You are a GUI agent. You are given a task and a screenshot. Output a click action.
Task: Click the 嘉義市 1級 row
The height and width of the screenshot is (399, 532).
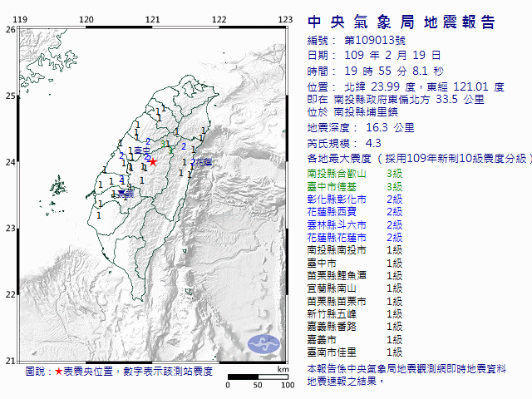[x=355, y=339]
